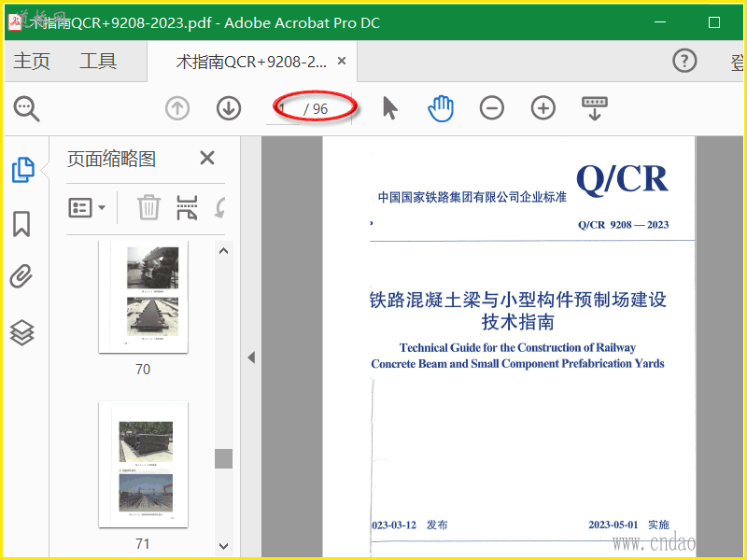The image size is (747, 560).
Task: Click the Technical Guide English title text
Action: point(518,356)
